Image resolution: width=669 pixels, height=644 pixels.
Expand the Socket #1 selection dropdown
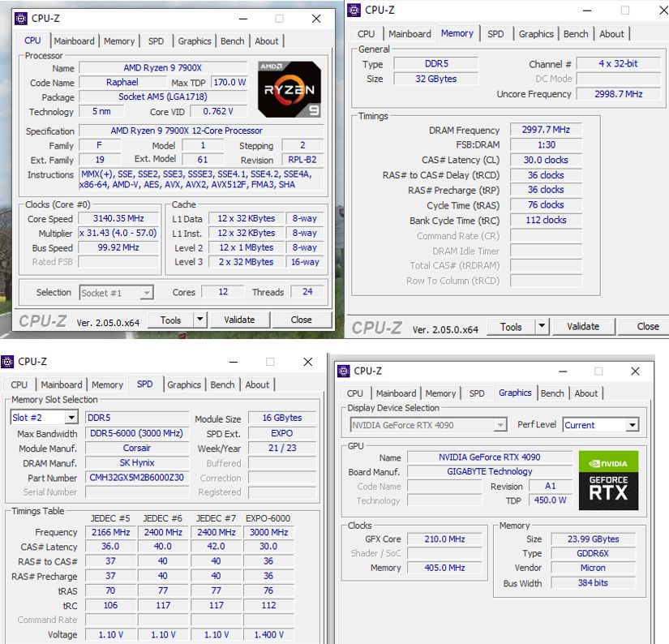tap(146, 293)
